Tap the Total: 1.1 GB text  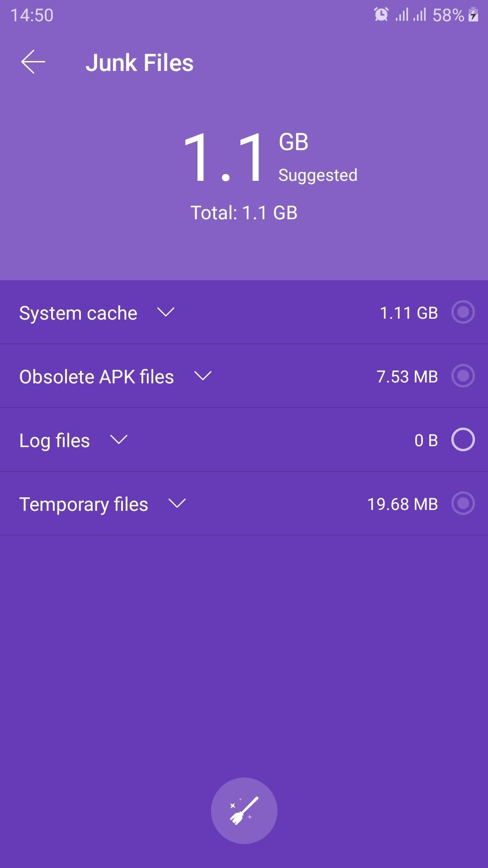click(244, 212)
